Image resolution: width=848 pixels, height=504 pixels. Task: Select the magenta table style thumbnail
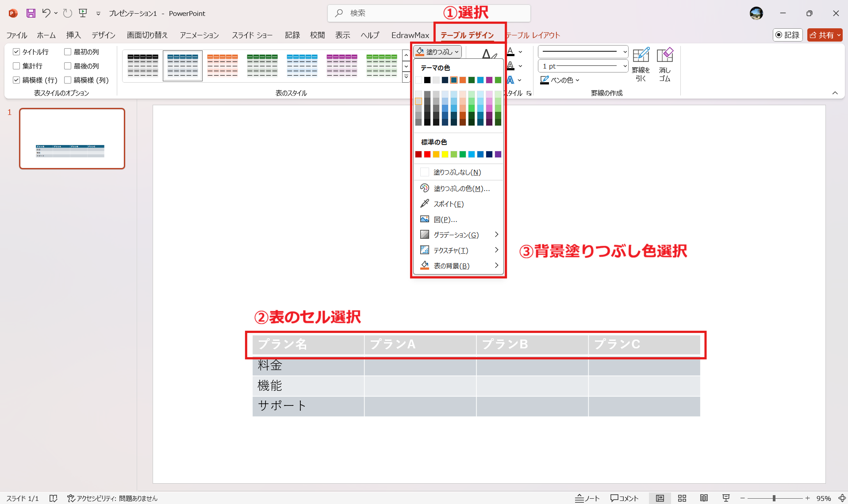coord(342,65)
